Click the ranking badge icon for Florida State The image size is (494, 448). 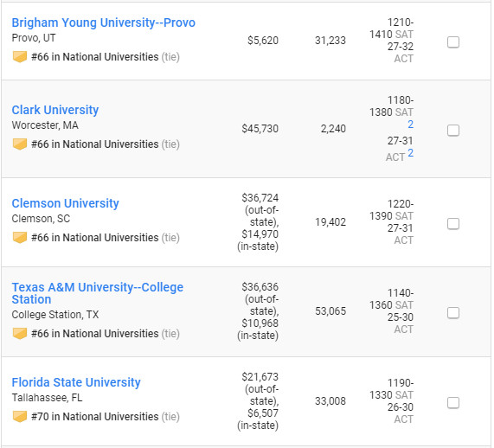pos(20,417)
